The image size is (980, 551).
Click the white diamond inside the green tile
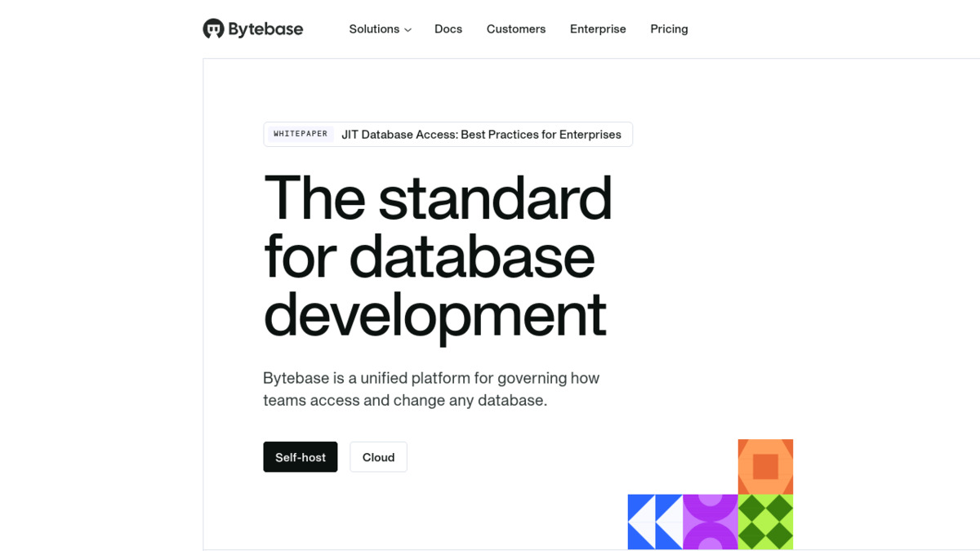pos(765,522)
